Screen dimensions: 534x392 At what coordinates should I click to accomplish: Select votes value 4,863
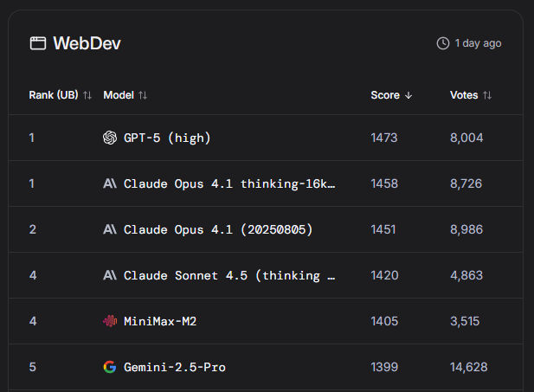pos(466,275)
